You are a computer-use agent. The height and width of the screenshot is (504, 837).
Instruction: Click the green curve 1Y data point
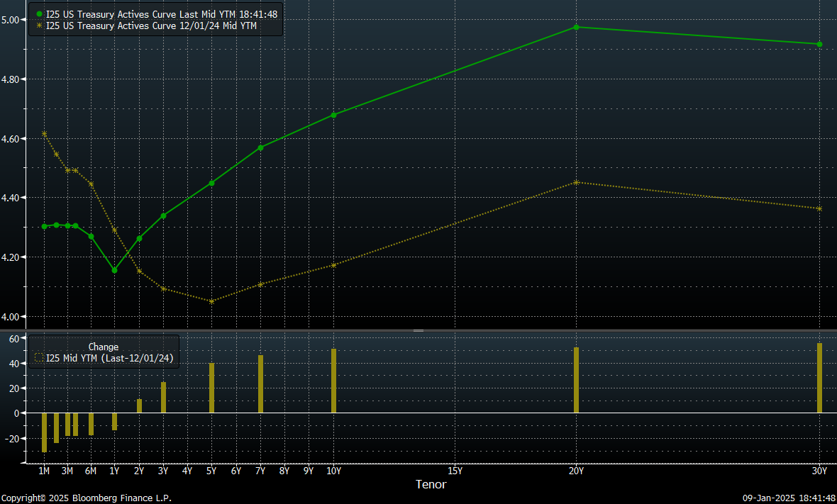(114, 270)
